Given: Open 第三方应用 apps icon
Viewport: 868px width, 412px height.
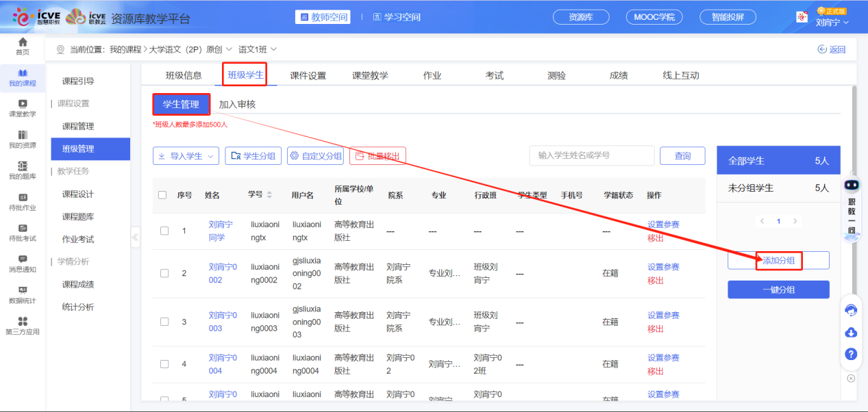Looking at the screenshot, I should pos(23,322).
